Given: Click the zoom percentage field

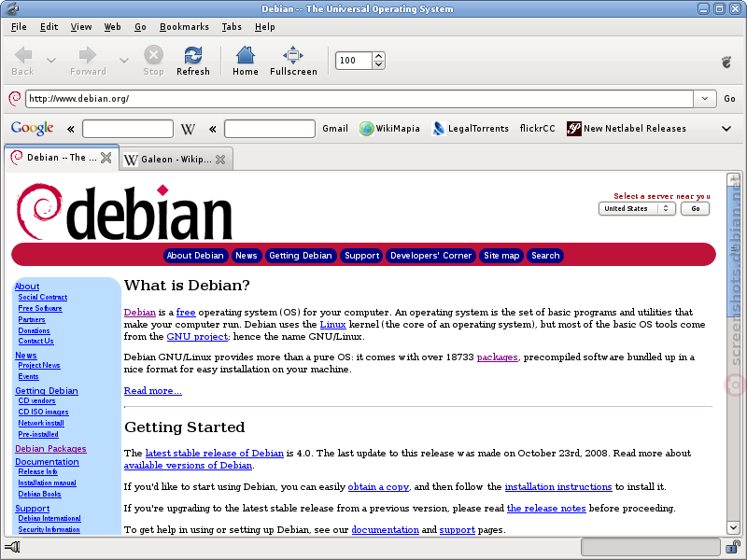Looking at the screenshot, I should (x=354, y=61).
